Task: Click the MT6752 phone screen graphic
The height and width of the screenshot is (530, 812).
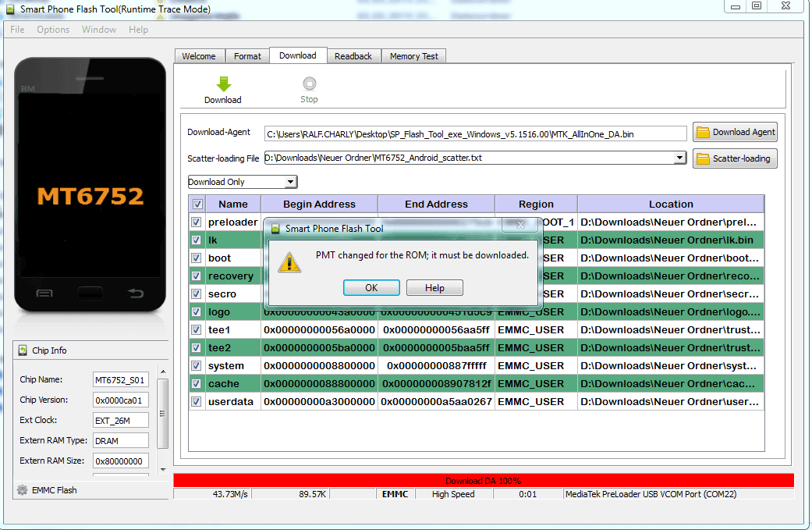Action: (90, 186)
